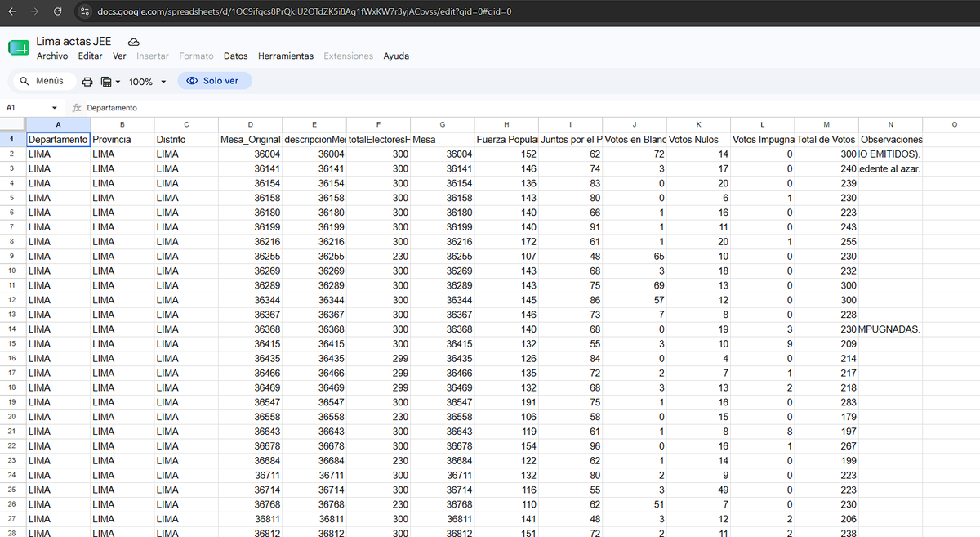Click the cloud document status icon
This screenshot has width=980, height=537.
click(x=134, y=42)
